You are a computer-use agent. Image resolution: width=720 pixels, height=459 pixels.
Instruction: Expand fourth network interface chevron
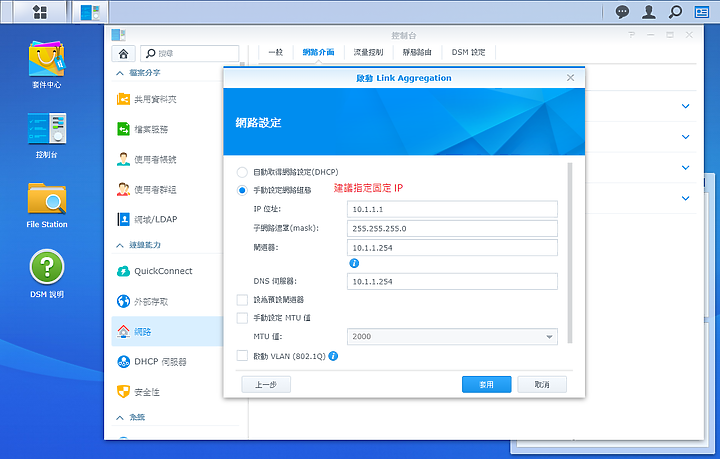coord(686,198)
